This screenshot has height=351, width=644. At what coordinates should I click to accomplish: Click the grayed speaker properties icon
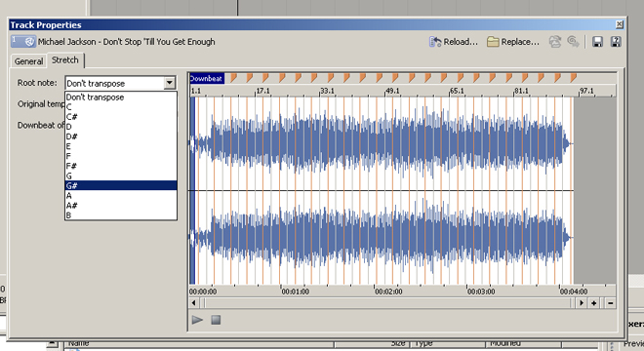click(x=573, y=42)
